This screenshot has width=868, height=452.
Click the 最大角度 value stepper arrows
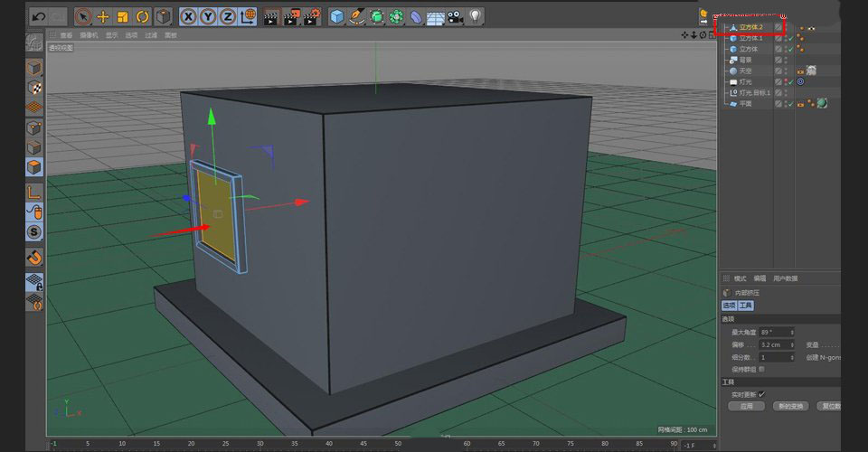click(x=792, y=333)
